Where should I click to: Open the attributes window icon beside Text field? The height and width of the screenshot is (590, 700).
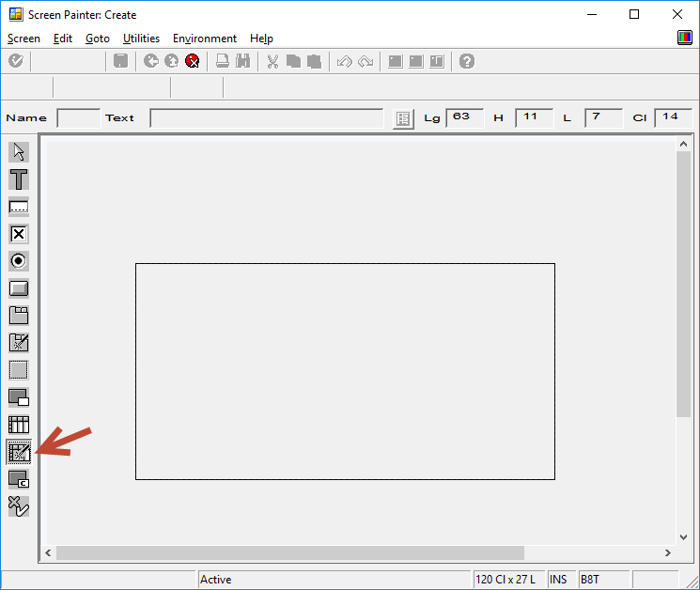[403, 118]
